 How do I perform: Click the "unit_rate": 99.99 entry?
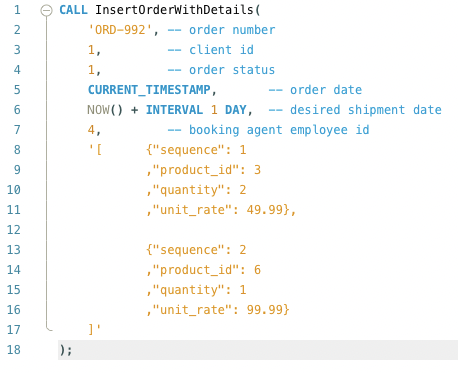218,310
